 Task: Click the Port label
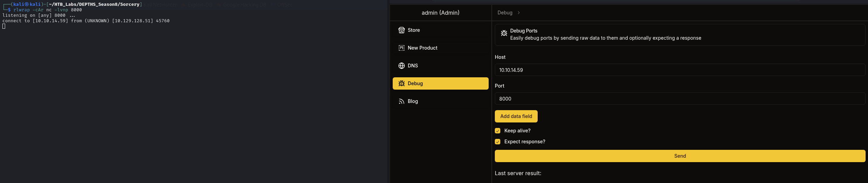tap(499, 86)
